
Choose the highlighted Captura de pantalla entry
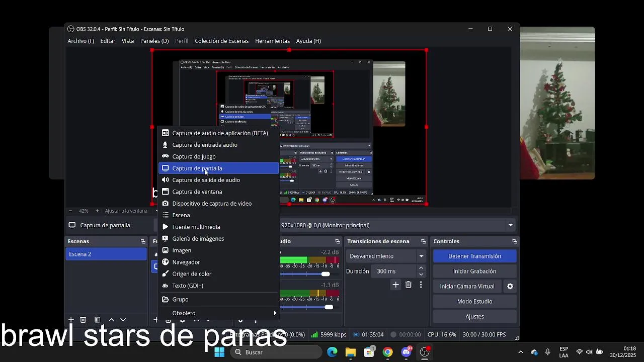(x=218, y=168)
